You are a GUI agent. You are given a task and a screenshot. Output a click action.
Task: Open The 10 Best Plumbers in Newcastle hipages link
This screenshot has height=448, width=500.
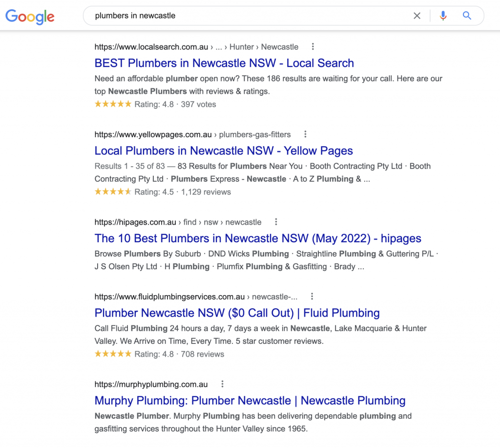tap(258, 238)
